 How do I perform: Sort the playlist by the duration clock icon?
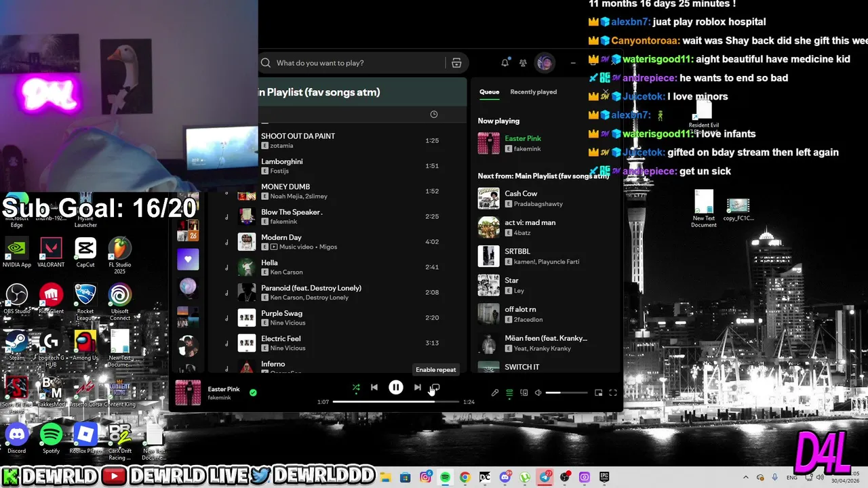click(x=434, y=115)
